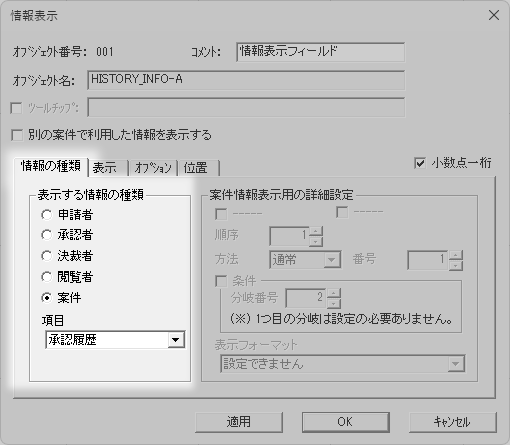The width and height of the screenshot is (510, 445).
Task: Click the 番号 number field
Action: (x=428, y=260)
